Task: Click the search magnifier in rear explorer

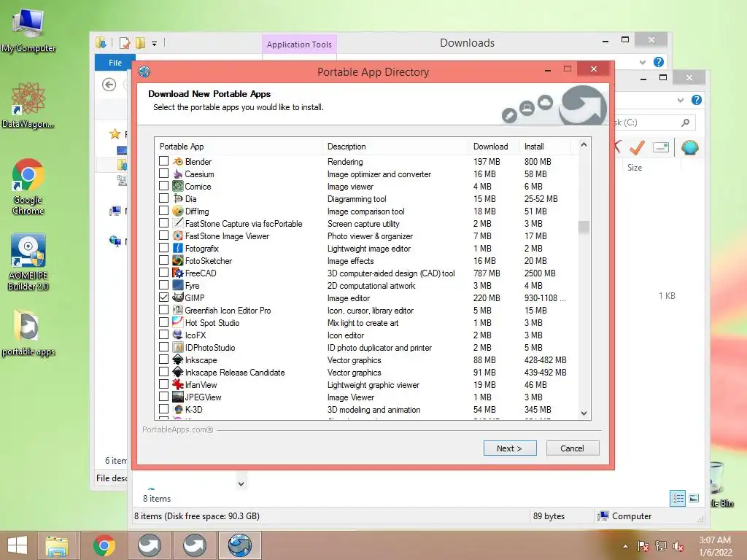Action: (685, 122)
